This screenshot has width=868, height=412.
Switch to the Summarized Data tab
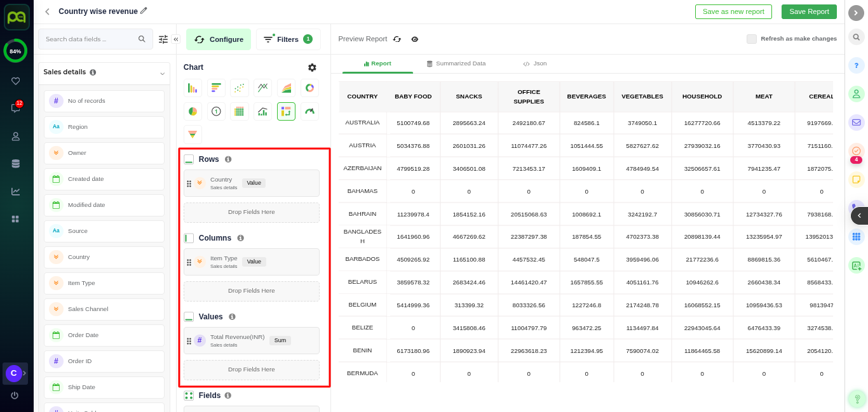456,63
